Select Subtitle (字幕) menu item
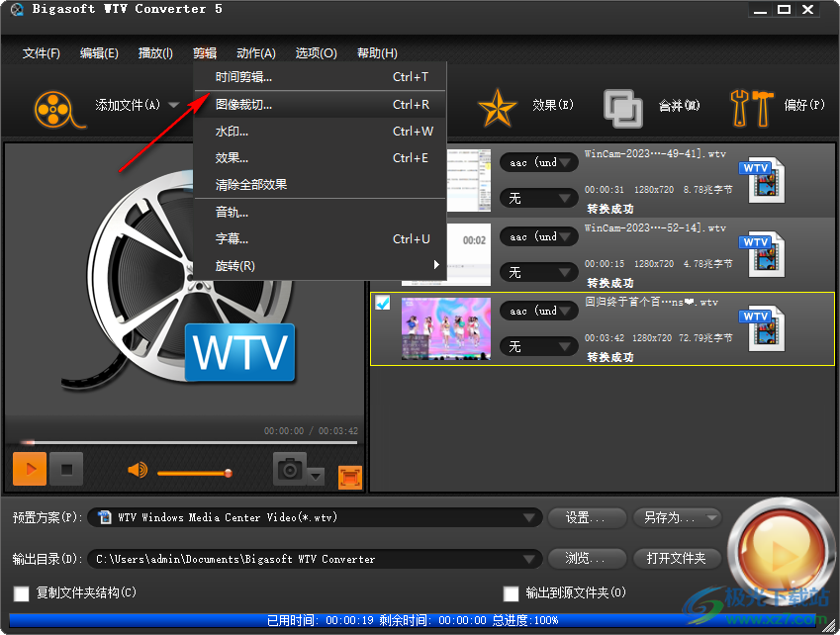This screenshot has width=840, height=635. [x=320, y=238]
